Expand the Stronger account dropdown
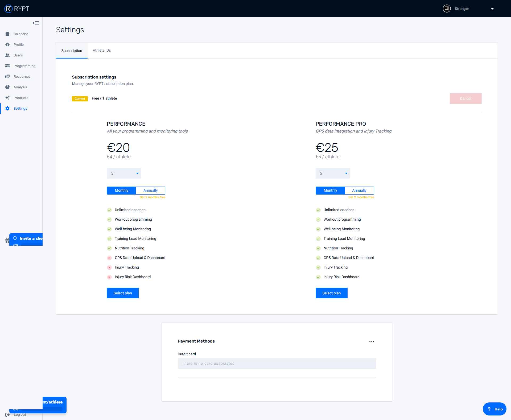This screenshot has width=511, height=420. click(492, 9)
